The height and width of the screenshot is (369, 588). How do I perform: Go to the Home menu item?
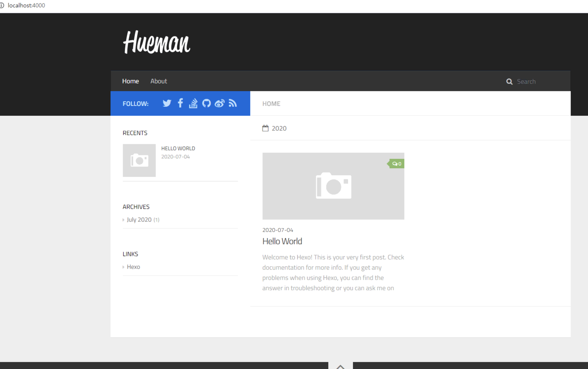coord(130,81)
